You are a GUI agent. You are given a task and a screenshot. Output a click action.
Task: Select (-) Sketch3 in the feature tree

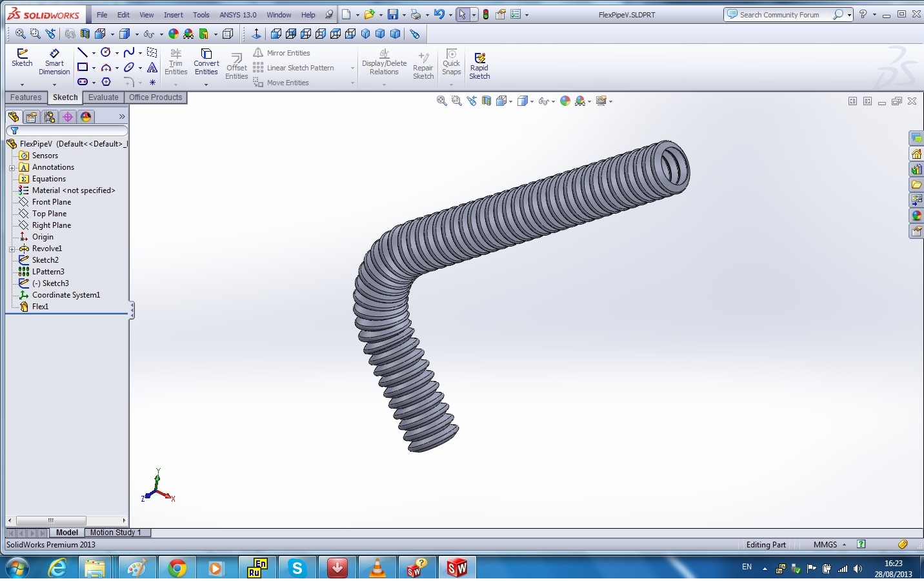[x=50, y=283]
